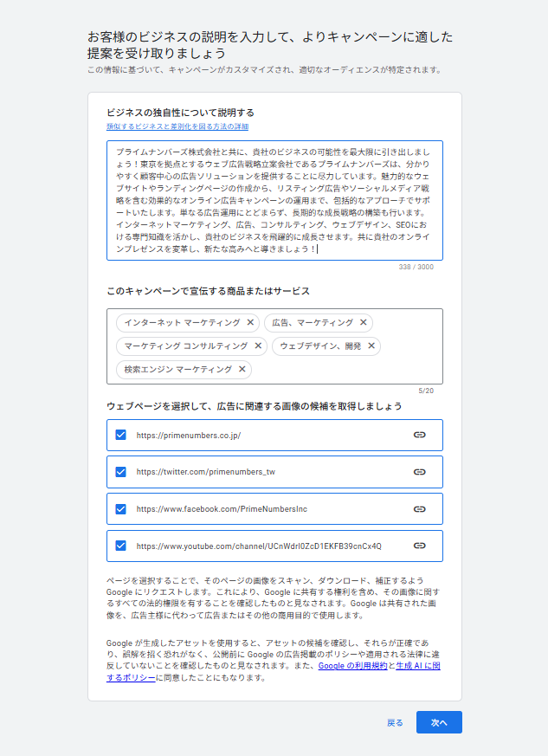Click inside the business description text area
This screenshot has width=548, height=756.
[274, 199]
